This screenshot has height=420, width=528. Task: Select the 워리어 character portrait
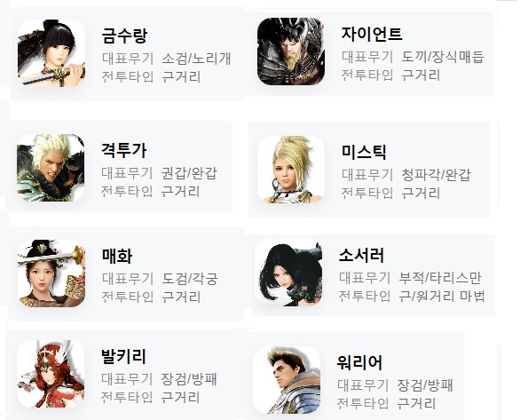[287, 380]
